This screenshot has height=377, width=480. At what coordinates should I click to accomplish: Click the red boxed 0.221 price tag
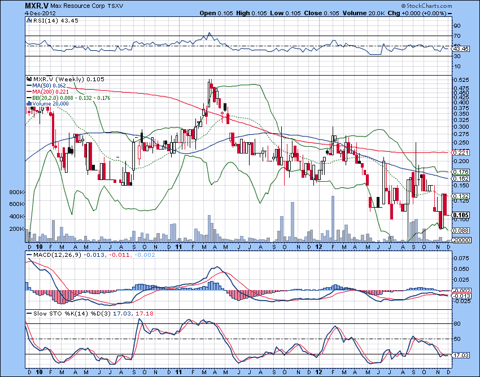click(461, 152)
